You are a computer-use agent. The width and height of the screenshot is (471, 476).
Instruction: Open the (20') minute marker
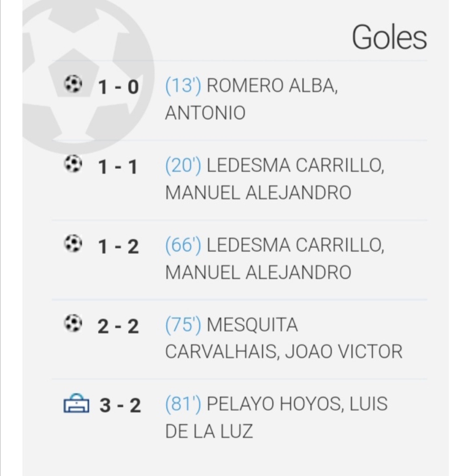coord(183,165)
